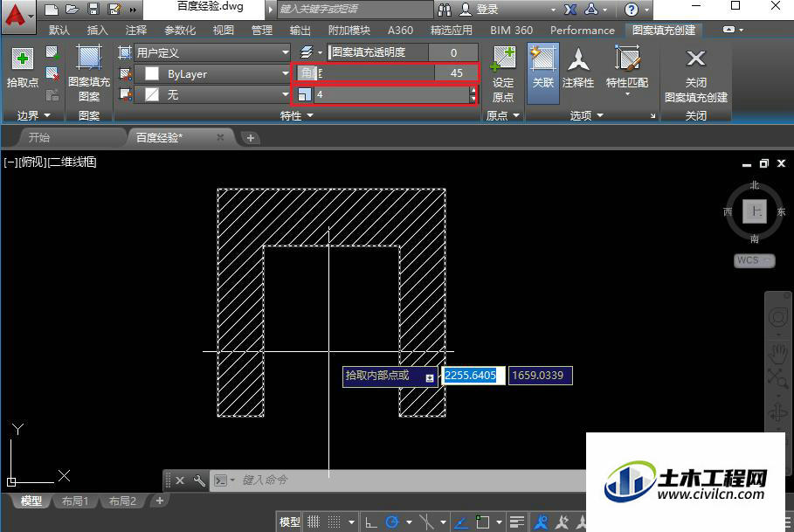
Task: Open the Hatch Pattern gallery
Action: (x=89, y=73)
